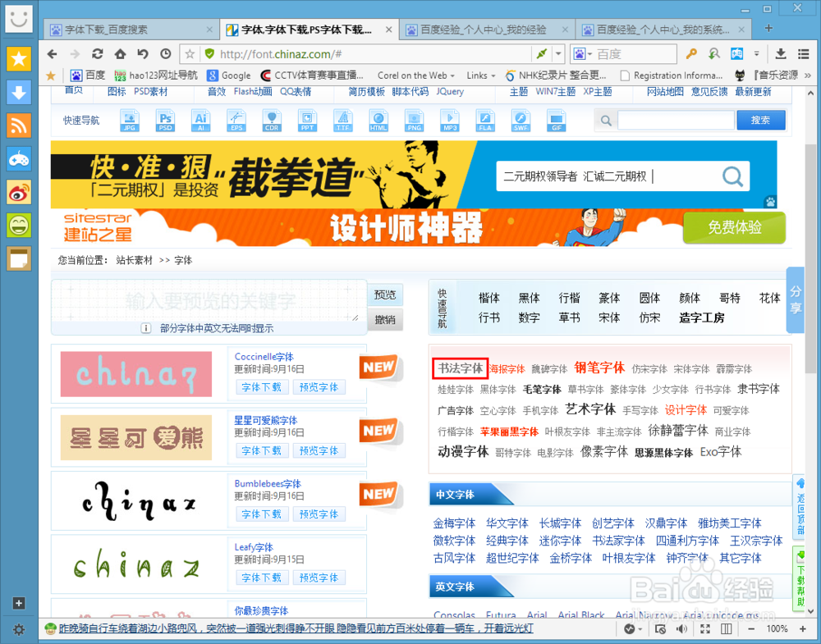Image resolution: width=821 pixels, height=644 pixels.
Task: Go to browser home page icon
Action: [x=120, y=54]
